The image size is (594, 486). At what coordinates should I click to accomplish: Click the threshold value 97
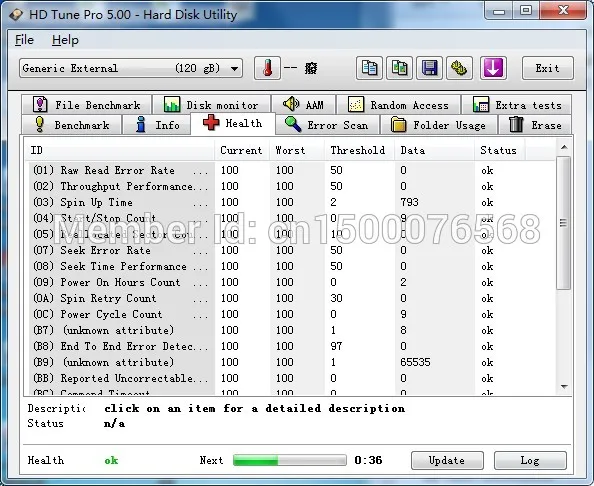336,346
